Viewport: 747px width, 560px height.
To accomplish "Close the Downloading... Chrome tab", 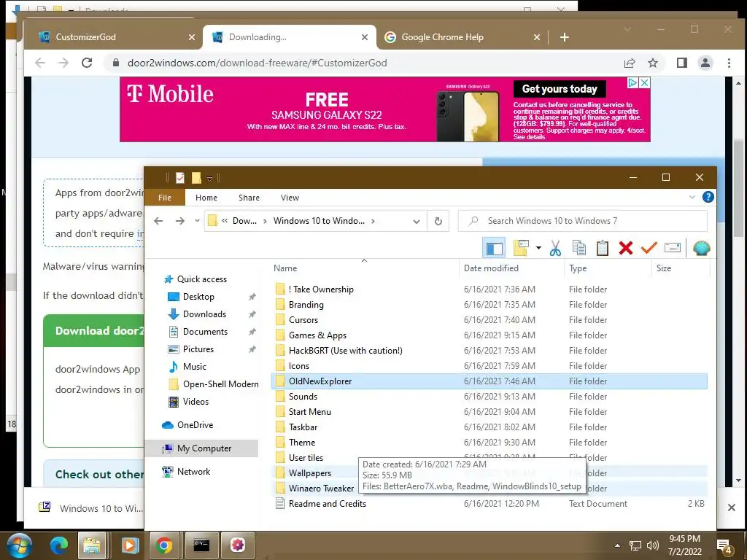I will [365, 37].
